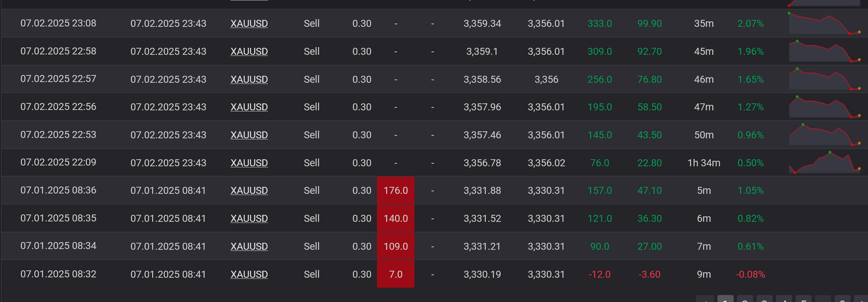Open XAUUSD link for trade opened 23:08
868x302 pixels.
(249, 24)
